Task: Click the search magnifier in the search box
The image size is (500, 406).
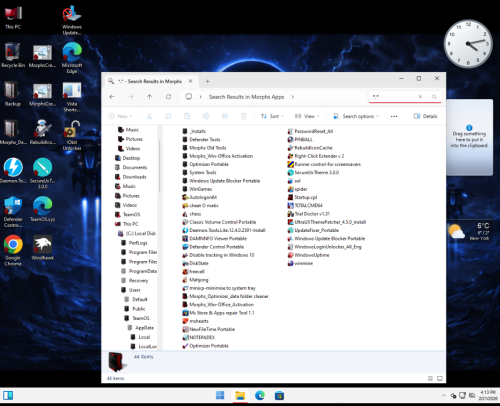Action: [434, 97]
